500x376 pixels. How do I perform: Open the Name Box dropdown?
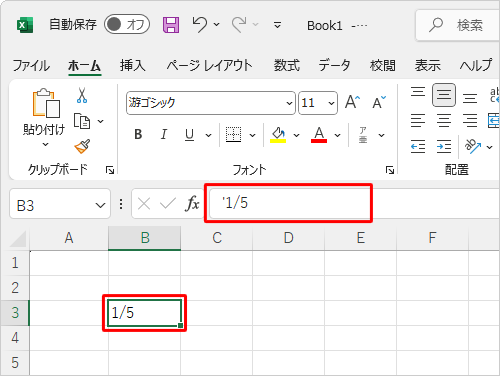100,205
